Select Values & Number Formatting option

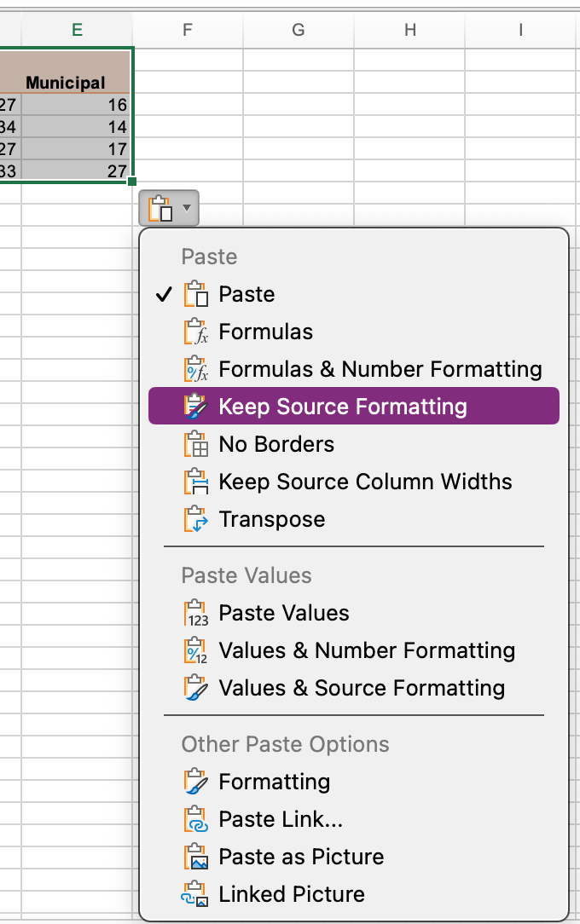pyautogui.click(x=367, y=650)
